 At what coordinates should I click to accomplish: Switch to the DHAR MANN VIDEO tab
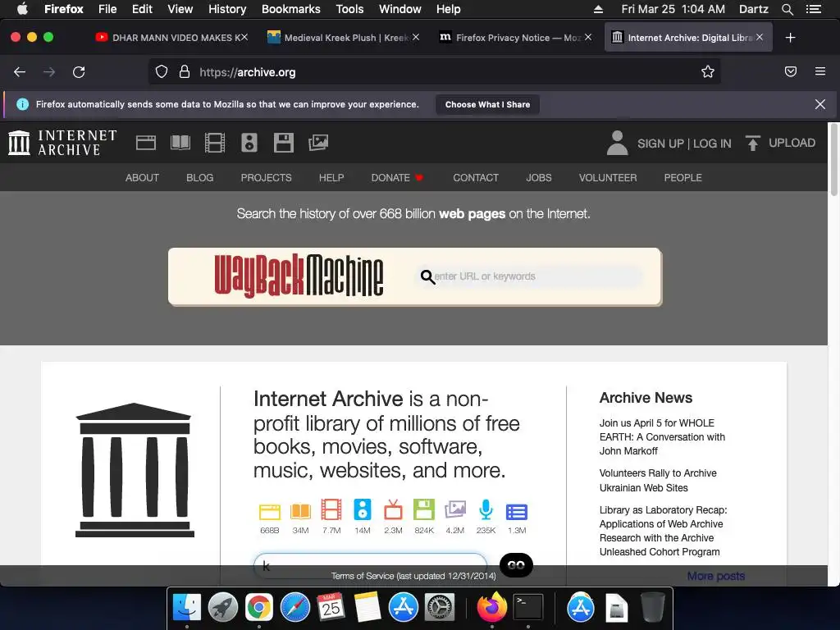[171, 38]
